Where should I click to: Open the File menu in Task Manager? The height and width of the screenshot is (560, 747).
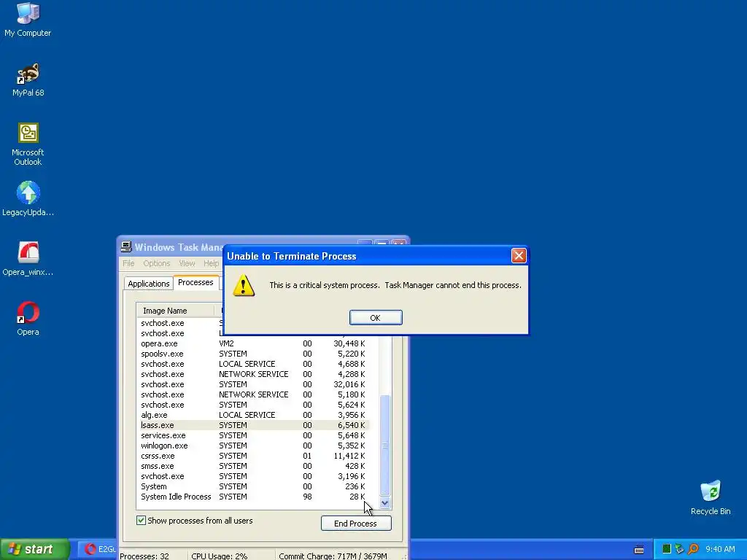128,263
